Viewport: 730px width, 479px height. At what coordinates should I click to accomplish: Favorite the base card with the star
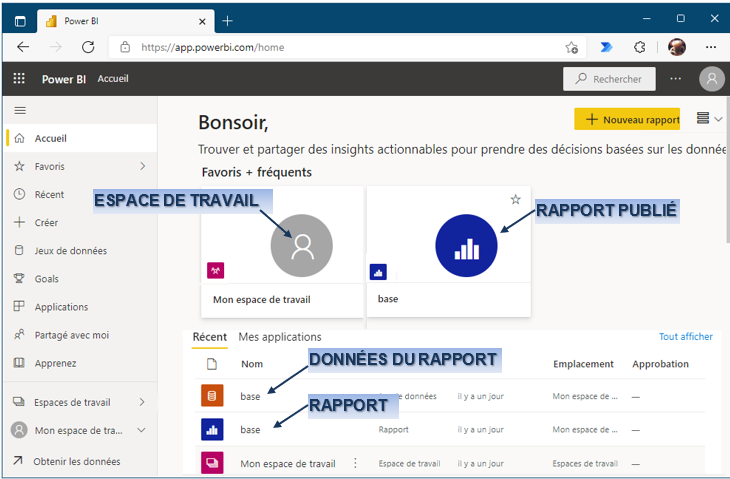click(x=515, y=200)
